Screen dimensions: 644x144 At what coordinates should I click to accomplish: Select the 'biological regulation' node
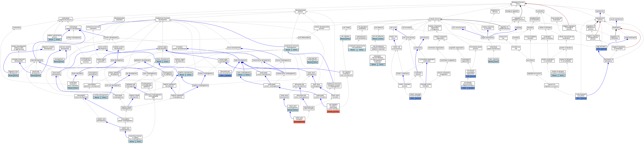(512, 11)
